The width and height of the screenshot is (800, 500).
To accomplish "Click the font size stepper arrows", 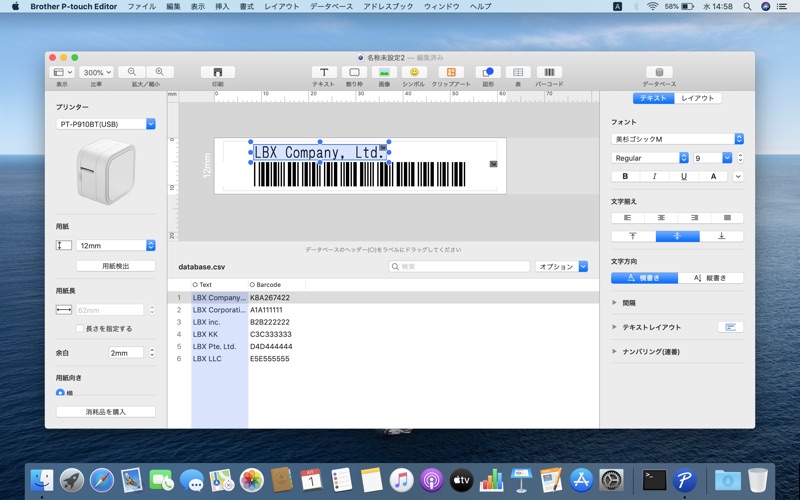I will click(740, 158).
